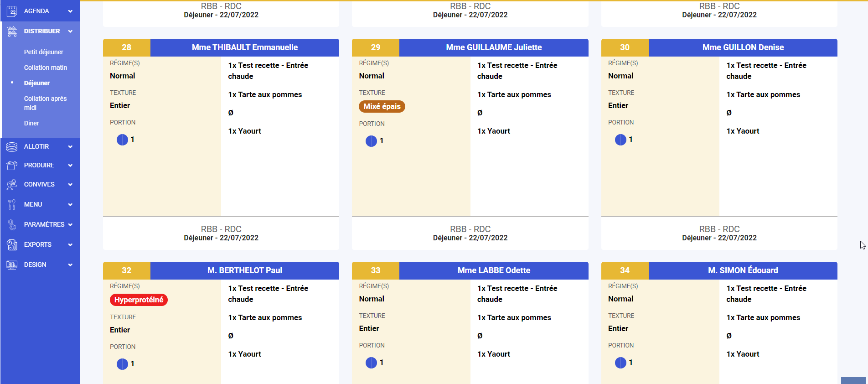Click the Agenda calendar icon
868x384 pixels.
click(x=12, y=11)
